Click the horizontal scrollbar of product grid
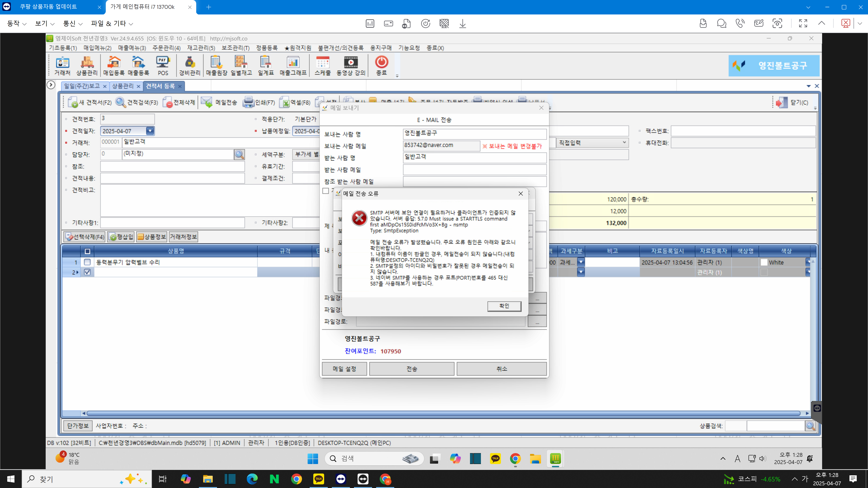 point(444,413)
